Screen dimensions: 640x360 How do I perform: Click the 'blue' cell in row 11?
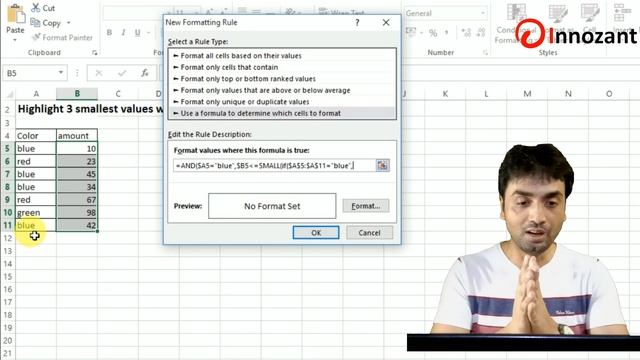coord(36,225)
